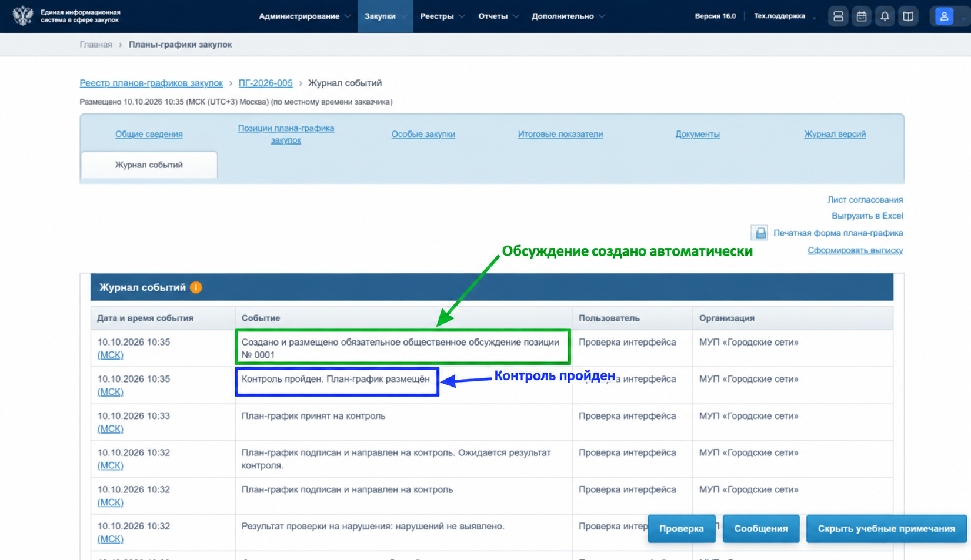Open Реестр планов-графиков закупок breadcrumb link
The height and width of the screenshot is (560, 971).
tap(151, 83)
